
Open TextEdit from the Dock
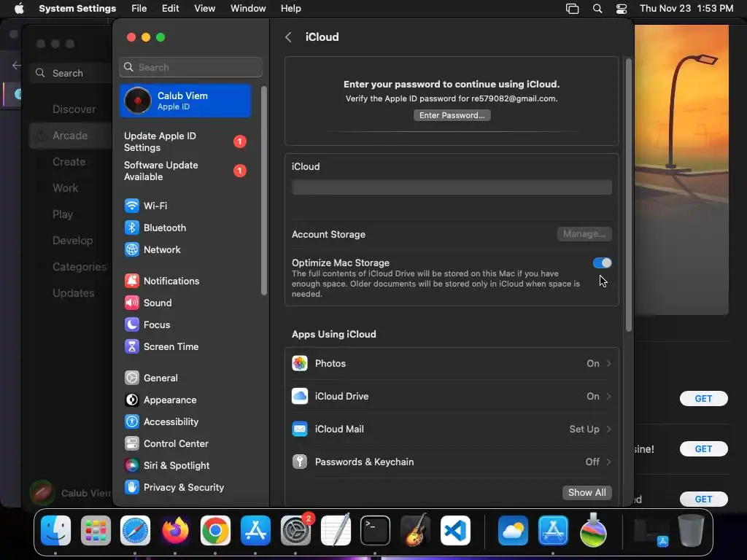point(336,531)
